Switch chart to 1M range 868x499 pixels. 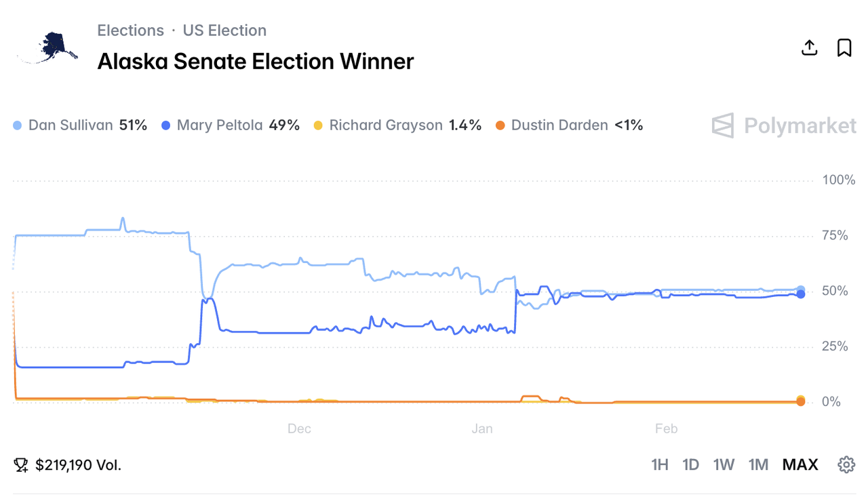click(758, 464)
